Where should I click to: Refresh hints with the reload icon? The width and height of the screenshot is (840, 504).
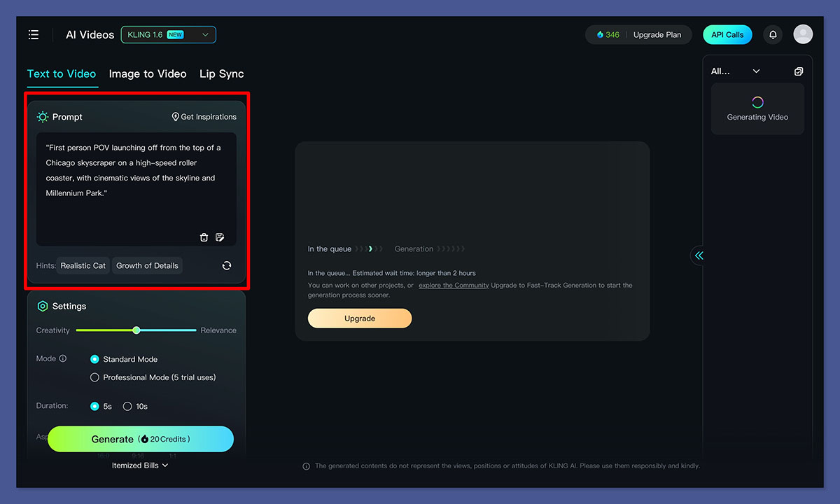pos(227,265)
